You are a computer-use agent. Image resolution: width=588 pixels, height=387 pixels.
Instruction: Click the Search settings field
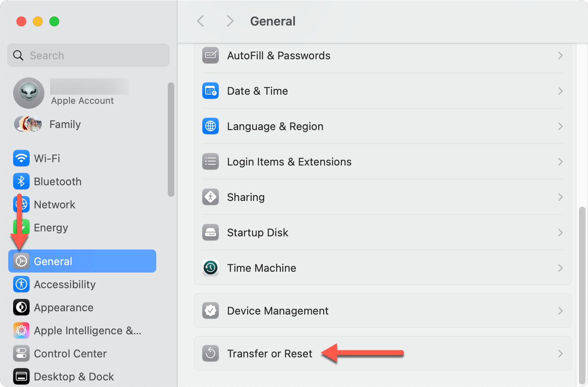(x=88, y=55)
